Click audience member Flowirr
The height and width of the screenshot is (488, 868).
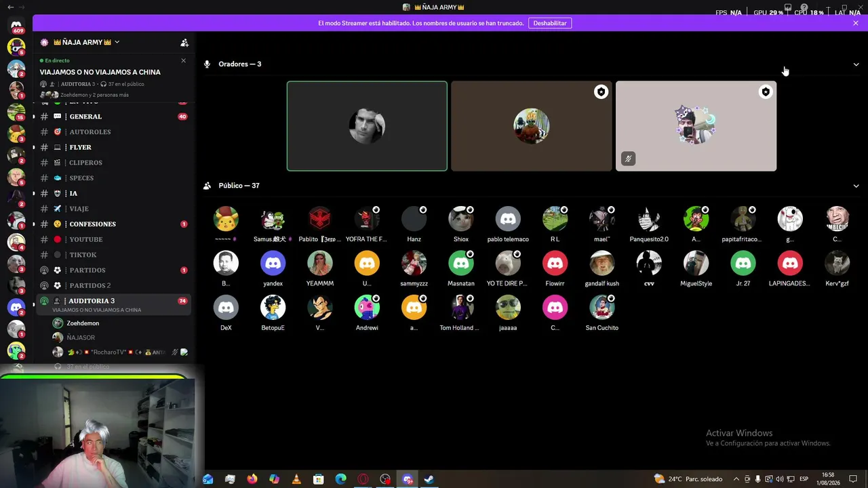pos(555,268)
